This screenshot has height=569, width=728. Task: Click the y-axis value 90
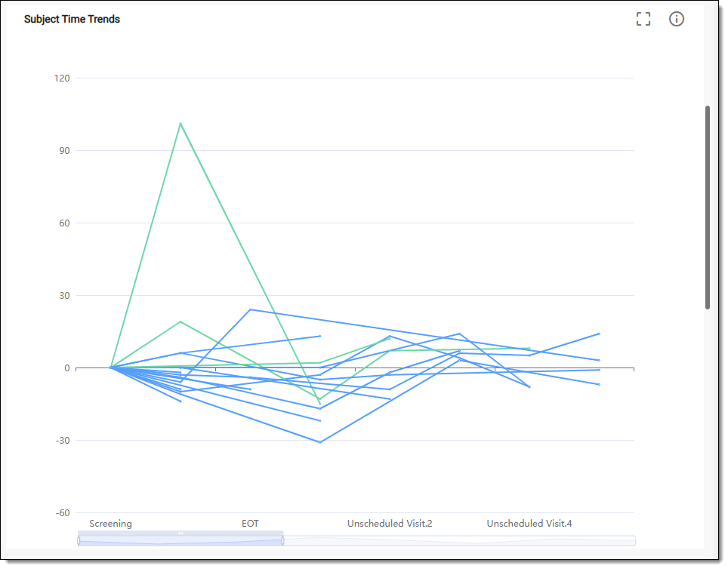(x=64, y=150)
